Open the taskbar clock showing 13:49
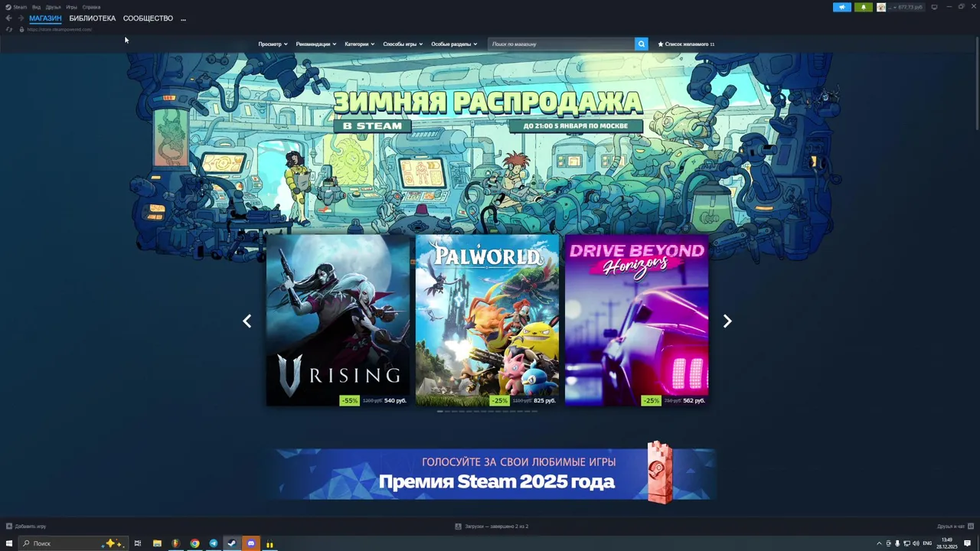This screenshot has height=551, width=980. (x=947, y=543)
